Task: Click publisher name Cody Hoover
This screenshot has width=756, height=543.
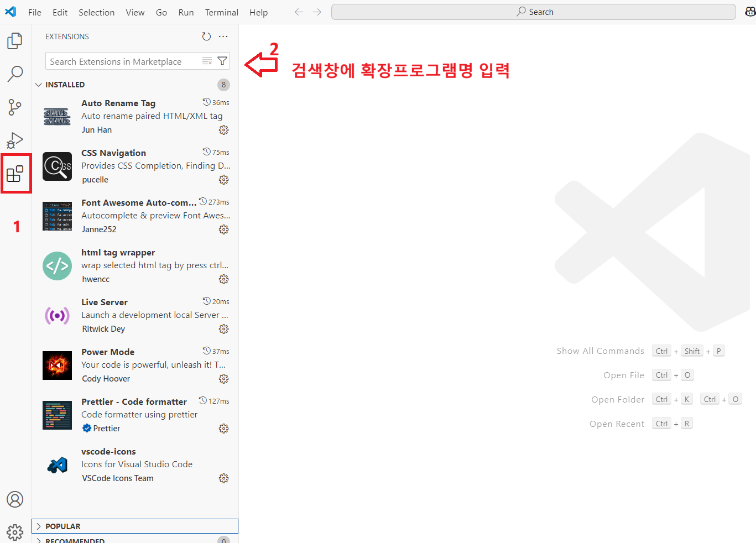Action: point(106,379)
